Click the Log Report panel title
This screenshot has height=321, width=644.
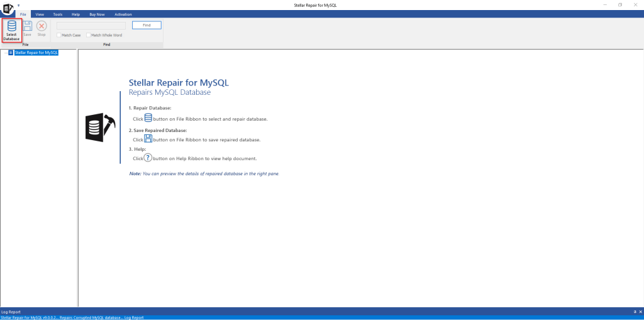11,312
